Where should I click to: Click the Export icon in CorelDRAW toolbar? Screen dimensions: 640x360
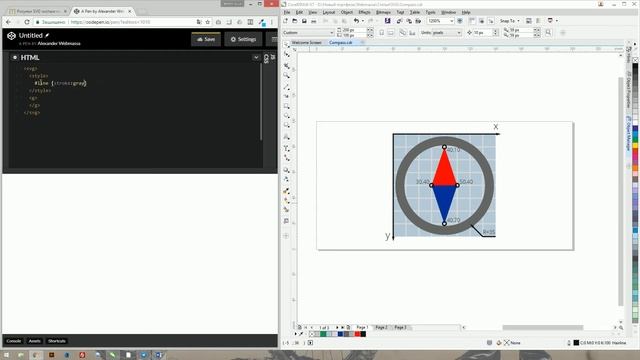pos(409,21)
